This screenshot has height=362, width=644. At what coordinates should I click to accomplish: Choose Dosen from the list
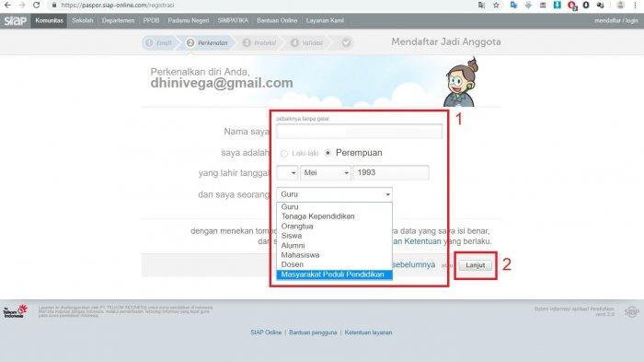click(334, 264)
